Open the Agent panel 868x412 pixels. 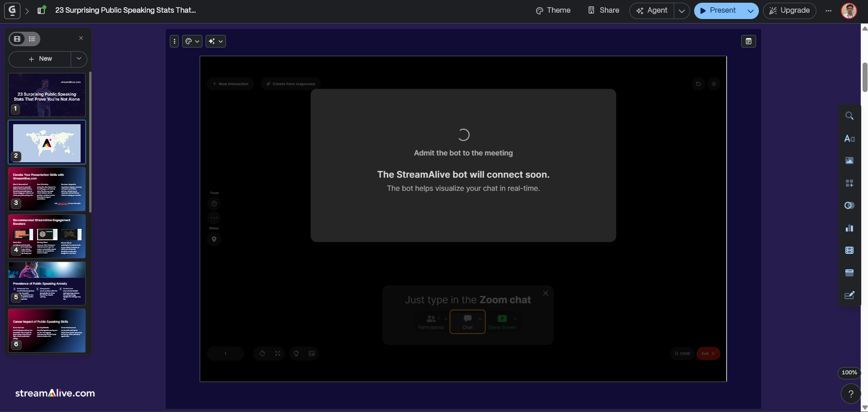tap(652, 10)
